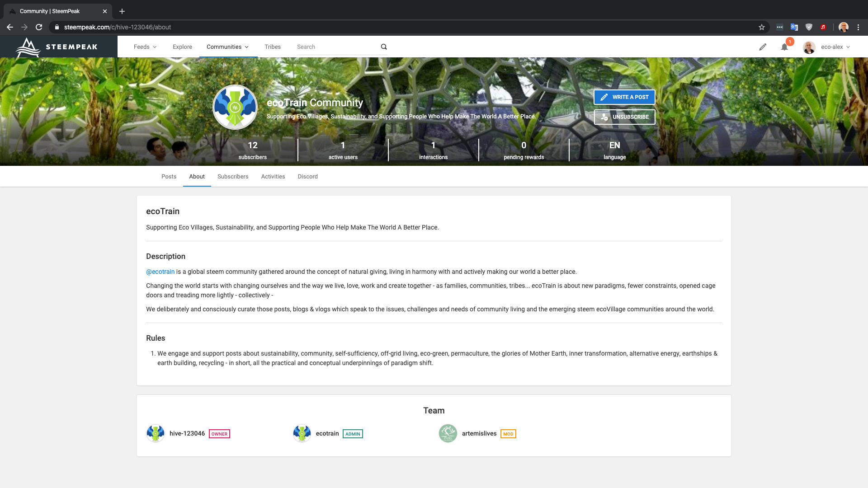Image resolution: width=868 pixels, height=488 pixels.
Task: Open the Activities tab
Action: pos(273,177)
